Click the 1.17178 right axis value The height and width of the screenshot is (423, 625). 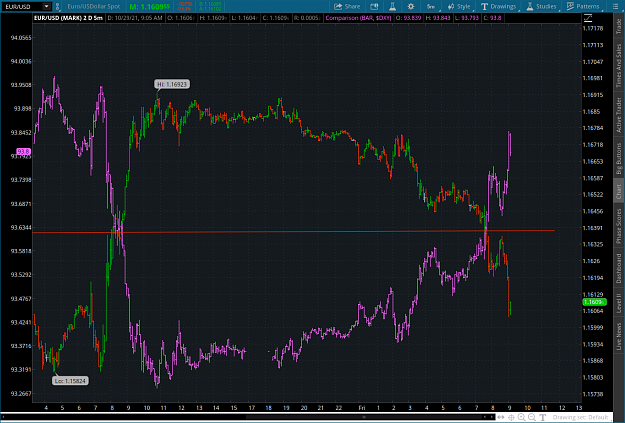coord(593,28)
